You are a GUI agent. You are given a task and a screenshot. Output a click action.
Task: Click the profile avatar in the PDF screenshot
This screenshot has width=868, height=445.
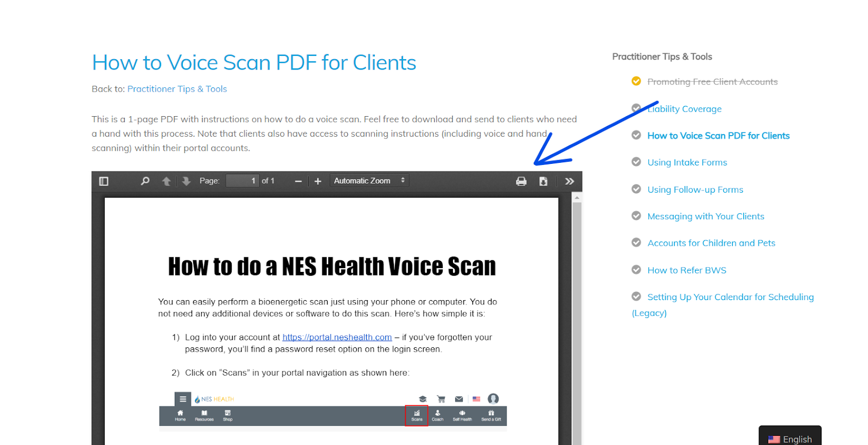pyautogui.click(x=493, y=399)
